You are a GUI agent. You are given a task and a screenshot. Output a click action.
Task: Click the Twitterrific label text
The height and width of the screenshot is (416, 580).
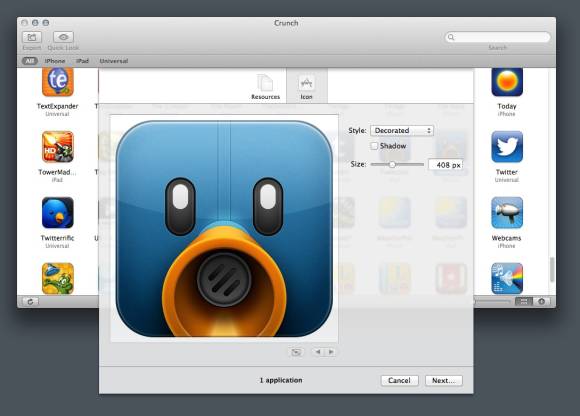(57, 238)
